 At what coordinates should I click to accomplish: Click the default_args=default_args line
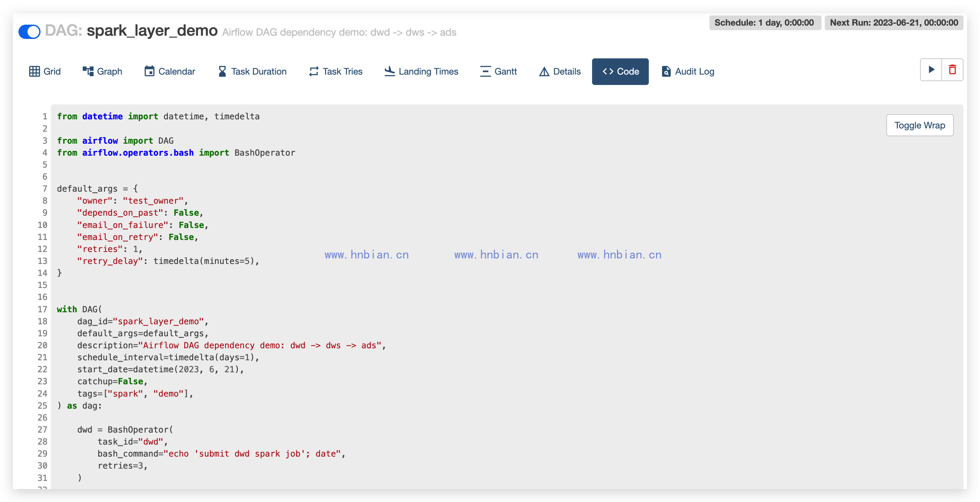click(143, 333)
